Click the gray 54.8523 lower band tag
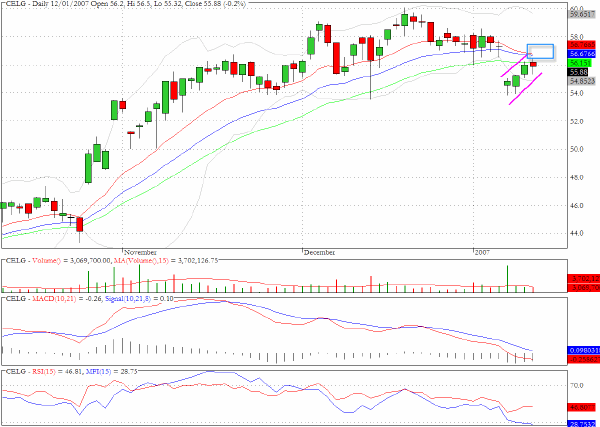 point(582,81)
